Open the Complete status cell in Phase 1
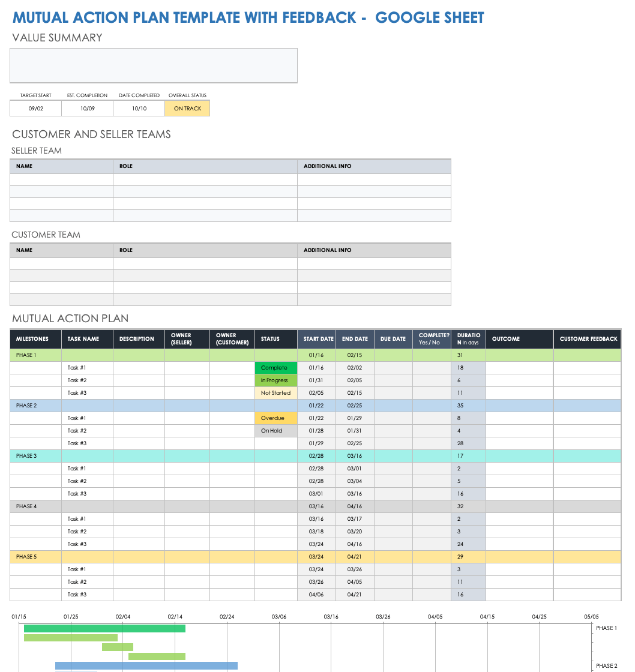This screenshot has height=672, width=635. tap(275, 368)
